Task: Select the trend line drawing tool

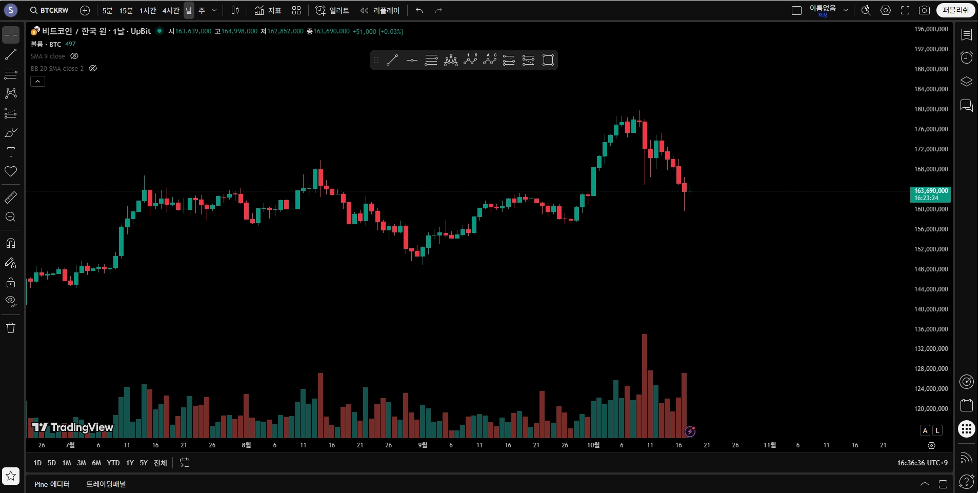Action: (11, 54)
